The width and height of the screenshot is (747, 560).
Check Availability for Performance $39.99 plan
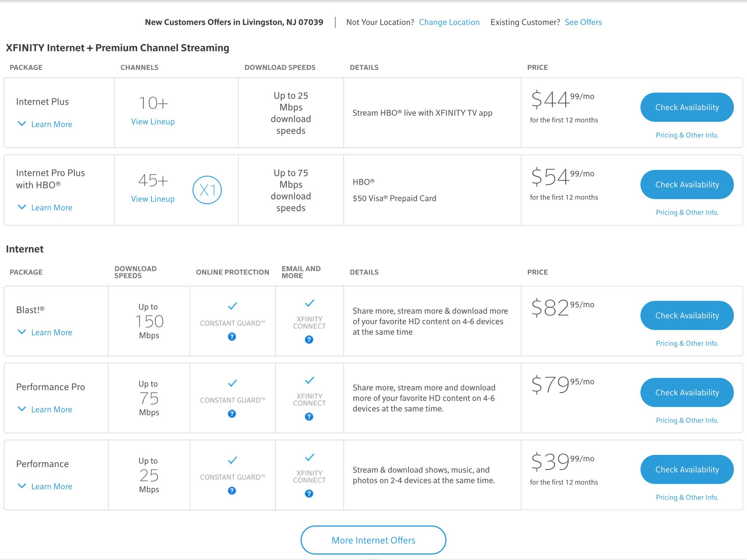(x=687, y=470)
